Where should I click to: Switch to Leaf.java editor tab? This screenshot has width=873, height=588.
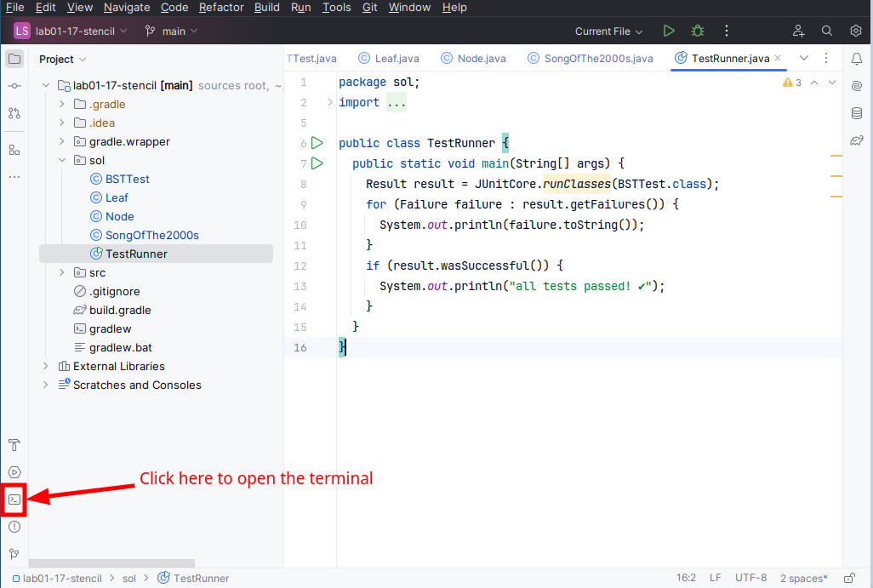coord(389,59)
